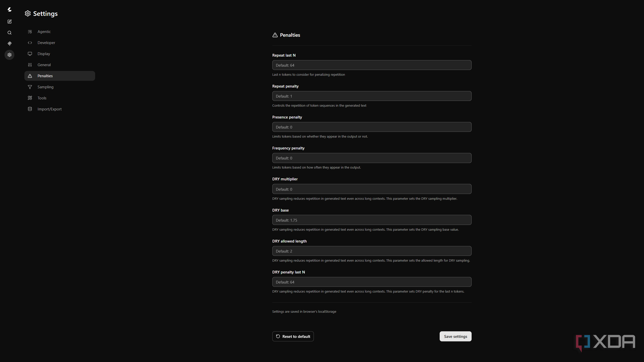Screen dimensions: 644x362
Task: Switch to Display settings
Action: click(60, 54)
